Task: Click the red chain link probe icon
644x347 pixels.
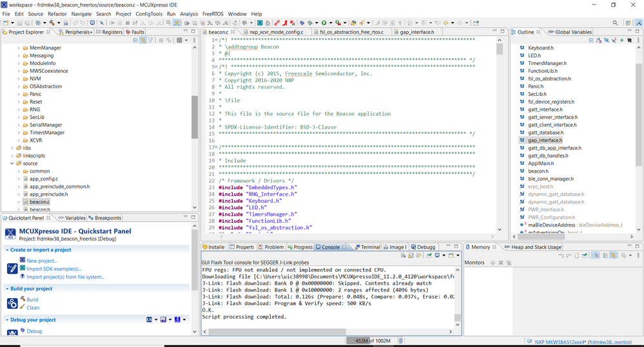Action: (277, 23)
